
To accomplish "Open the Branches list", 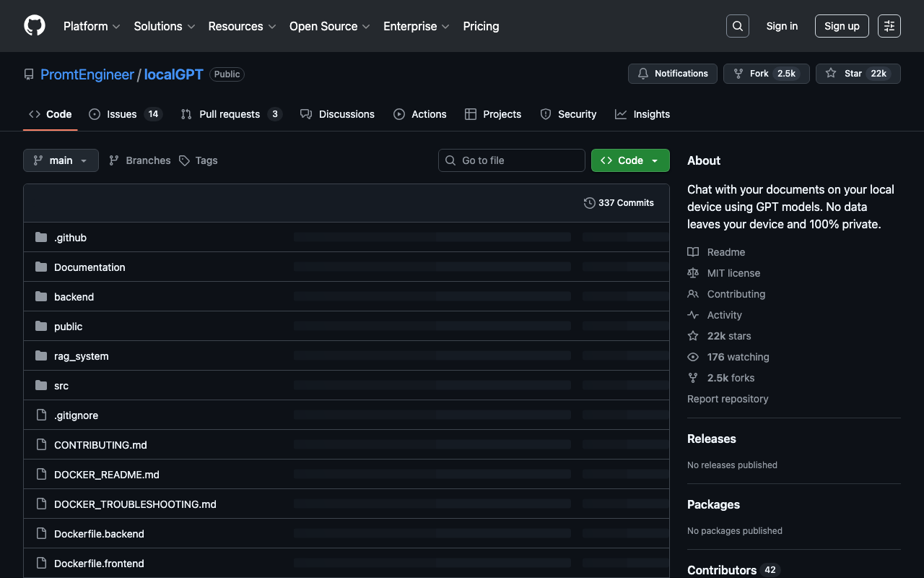I will pos(140,160).
